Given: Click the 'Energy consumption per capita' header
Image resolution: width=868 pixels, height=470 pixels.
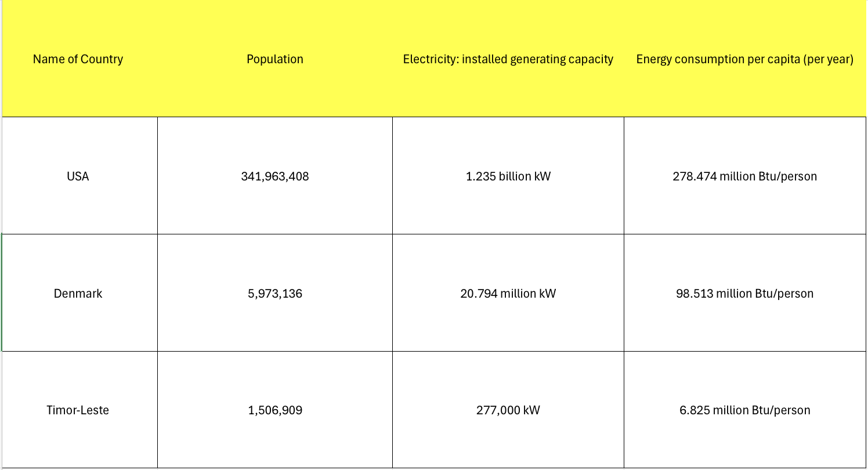Looking at the screenshot, I should [744, 59].
